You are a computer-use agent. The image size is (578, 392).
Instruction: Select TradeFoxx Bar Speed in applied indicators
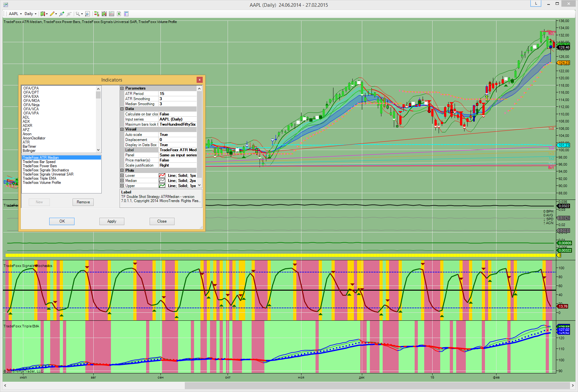[39, 162]
